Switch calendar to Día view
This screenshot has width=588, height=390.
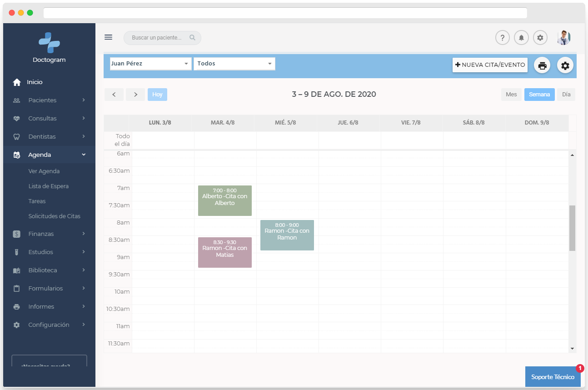(566, 95)
